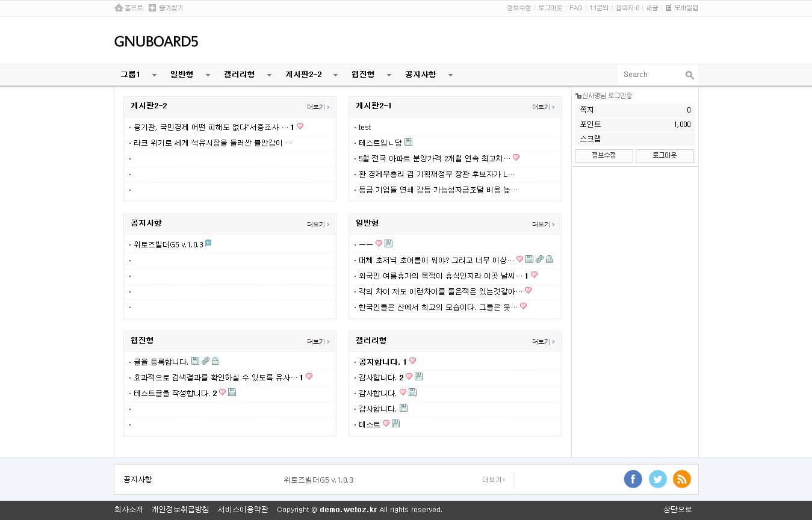The image size is (812, 520).
Task: Click the search magnifier icon
Action: [x=689, y=75]
